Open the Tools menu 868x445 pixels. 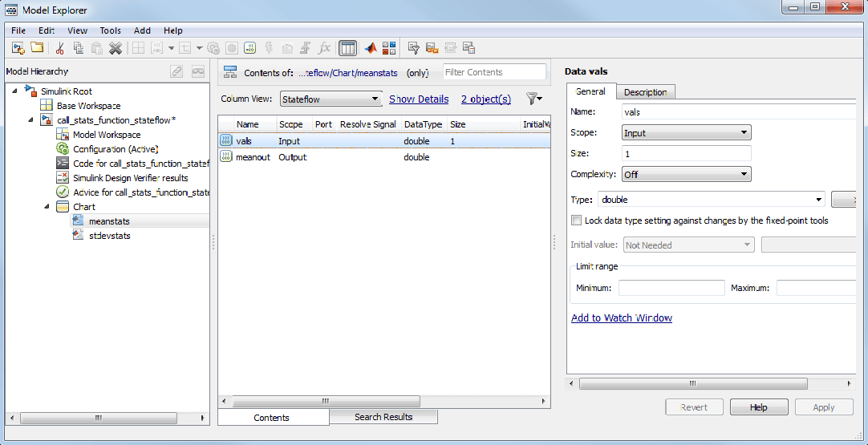pyautogui.click(x=110, y=30)
